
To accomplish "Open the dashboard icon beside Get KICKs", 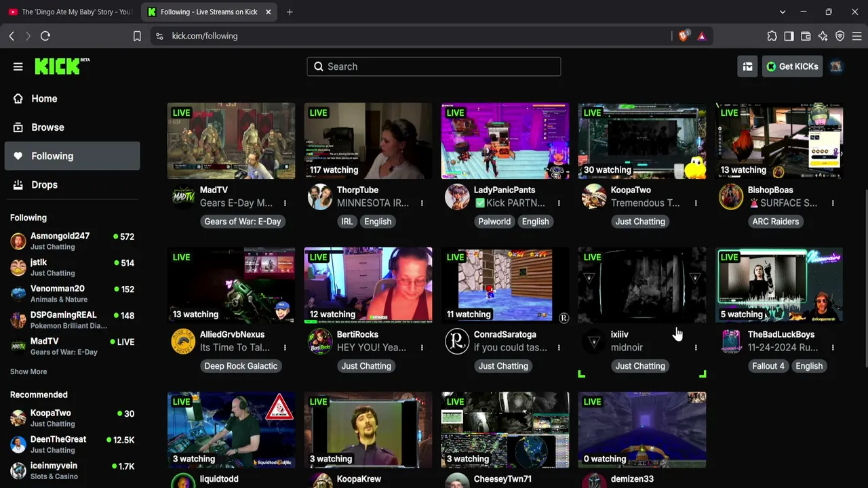I will [747, 66].
